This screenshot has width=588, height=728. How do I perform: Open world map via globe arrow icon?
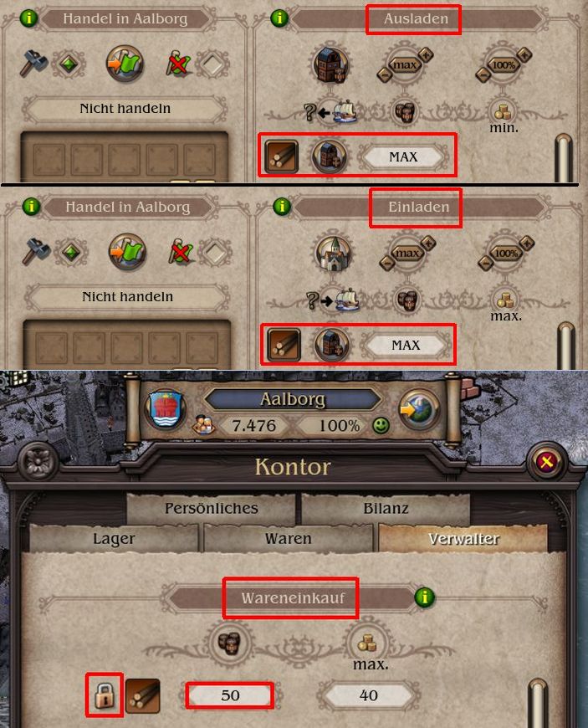click(x=418, y=410)
